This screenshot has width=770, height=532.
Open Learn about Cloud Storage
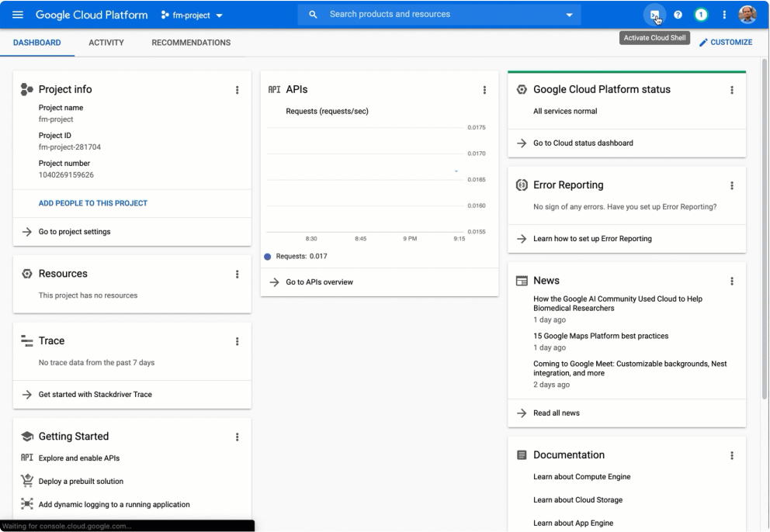(578, 499)
